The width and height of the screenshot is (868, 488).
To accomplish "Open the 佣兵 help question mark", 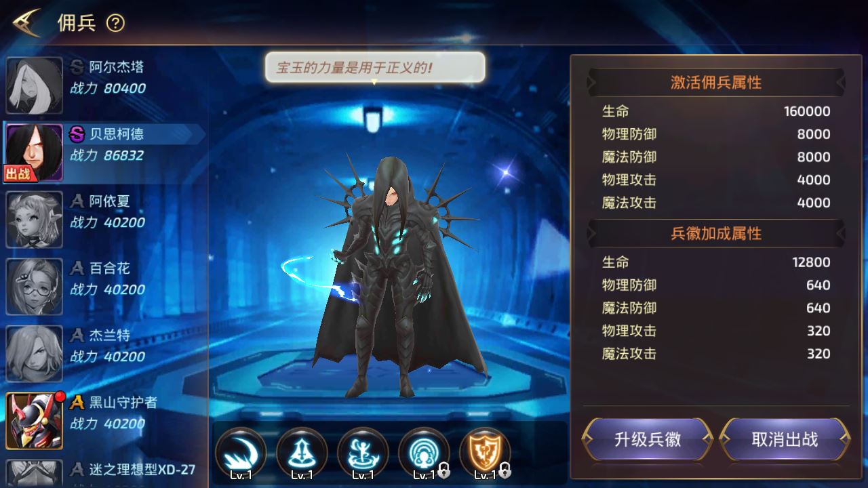I will pyautogui.click(x=116, y=24).
